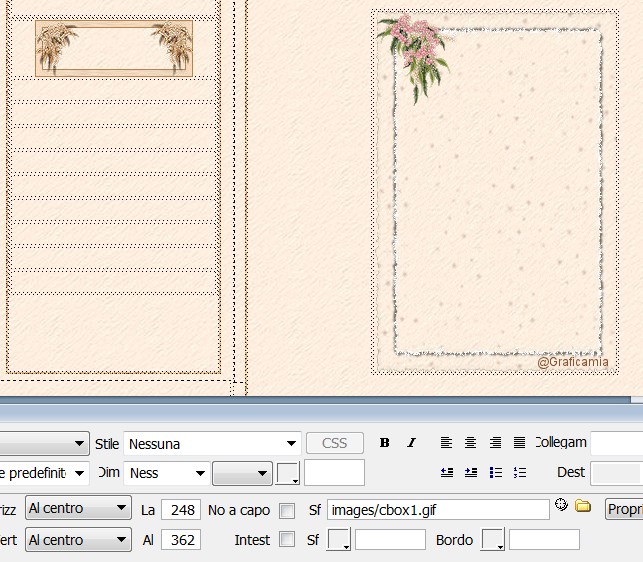Open the format dropdown left of Stile
643x562 pixels.
[x=44, y=443]
